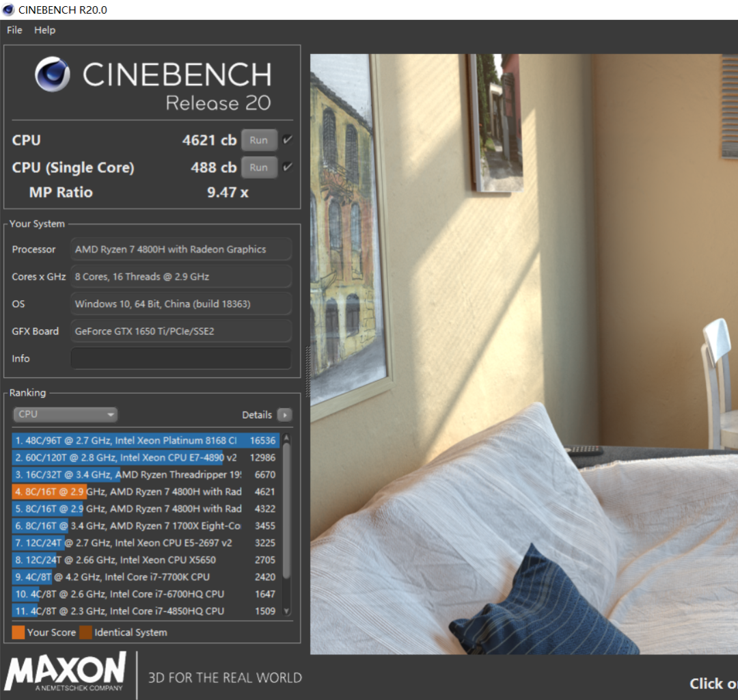The height and width of the screenshot is (700, 738).
Task: Click the vertical panel splitter handle
Action: pyautogui.click(x=307, y=372)
